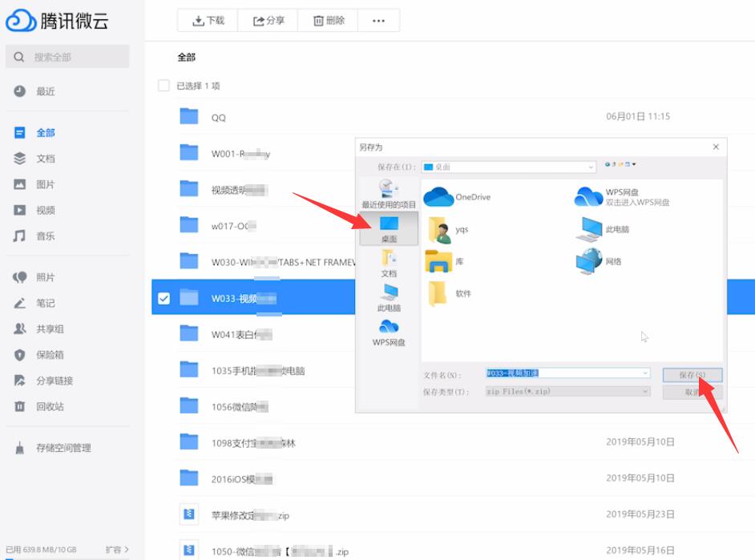
Task: Select 桌面 desktop in dialog places bar
Action: point(389,229)
